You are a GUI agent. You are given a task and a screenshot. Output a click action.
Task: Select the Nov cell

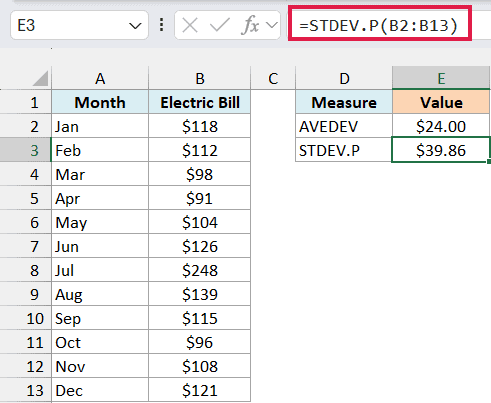point(100,366)
